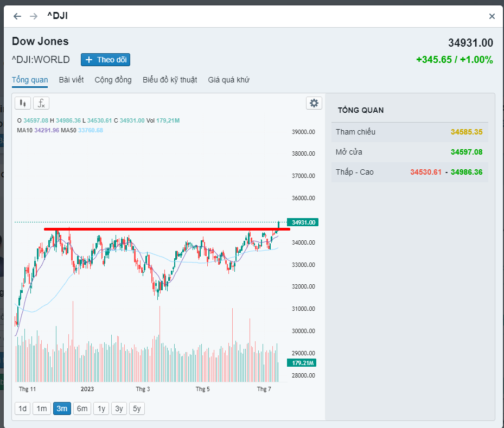504x428 pixels.
Task: Select the 1m time range
Action: [42, 408]
